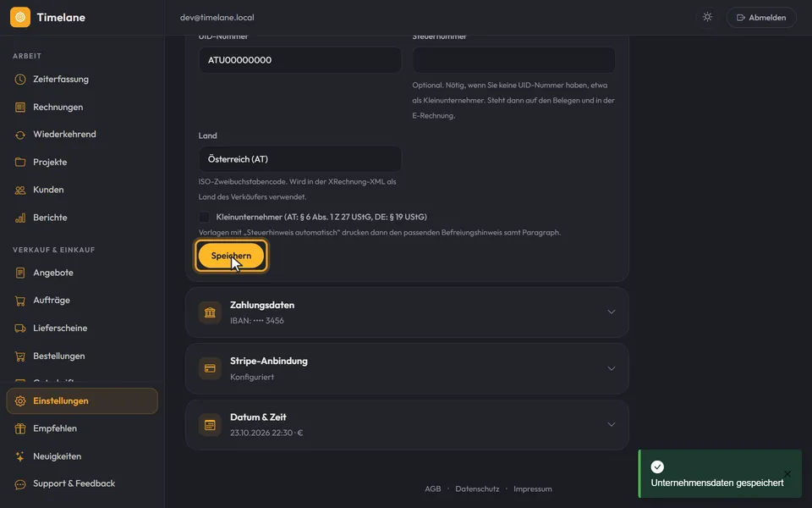The width and height of the screenshot is (812, 508).
Task: Click the Zahlungsdaten bank icon
Action: click(210, 312)
